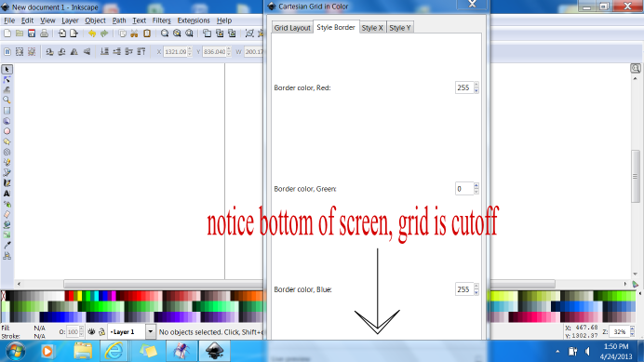
Task: Toggle Layer 1 visibility eye icon
Action: point(91,331)
